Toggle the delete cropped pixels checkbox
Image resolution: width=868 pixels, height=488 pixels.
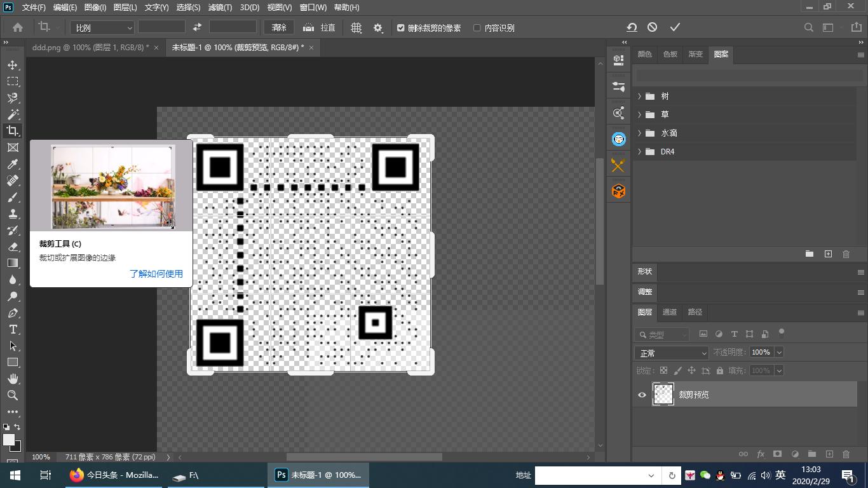[401, 28]
